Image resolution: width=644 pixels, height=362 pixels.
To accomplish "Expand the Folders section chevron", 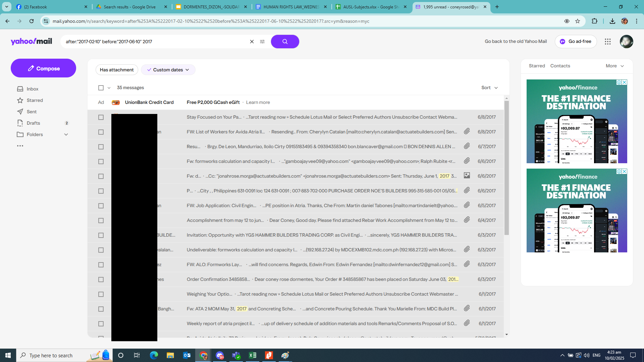I will click(x=66, y=134).
